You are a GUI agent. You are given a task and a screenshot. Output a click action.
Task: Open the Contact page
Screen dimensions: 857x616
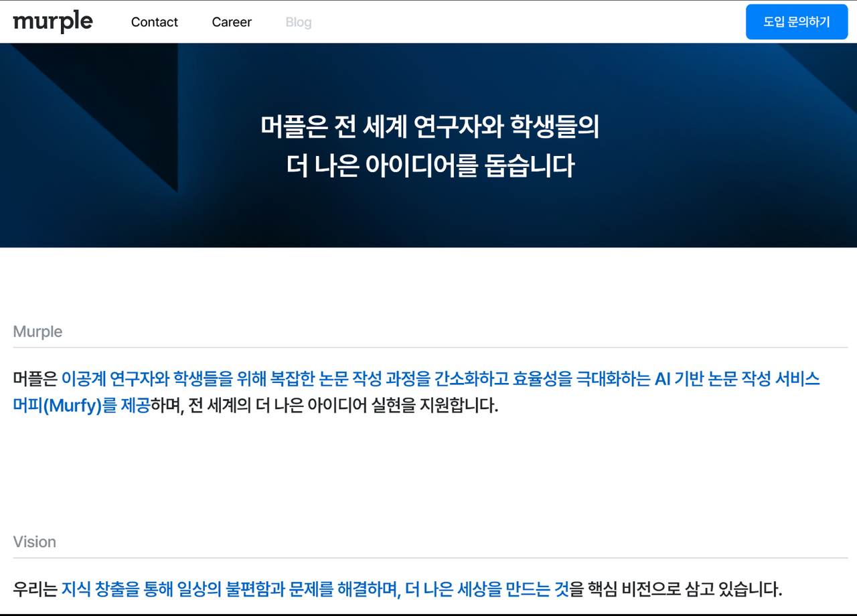point(155,22)
